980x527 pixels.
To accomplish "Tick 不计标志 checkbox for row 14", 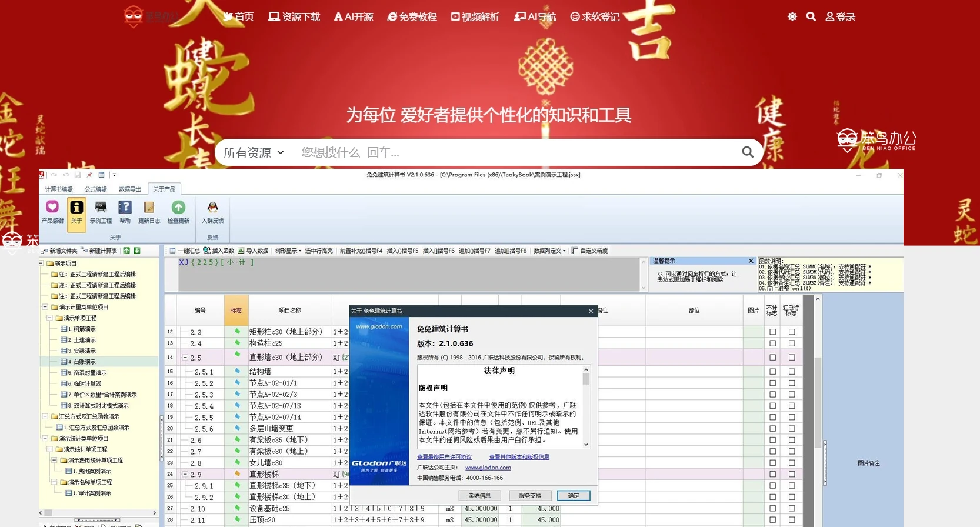I will (772, 357).
